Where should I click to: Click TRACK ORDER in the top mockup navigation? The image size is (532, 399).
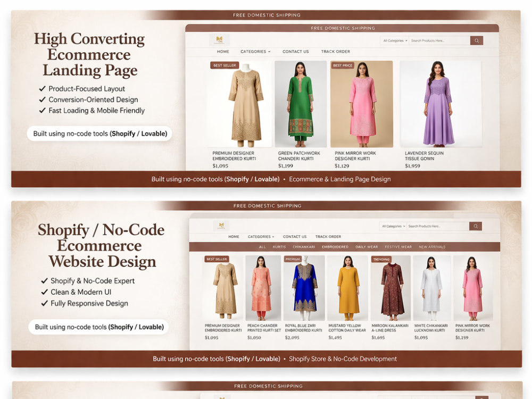click(x=336, y=52)
